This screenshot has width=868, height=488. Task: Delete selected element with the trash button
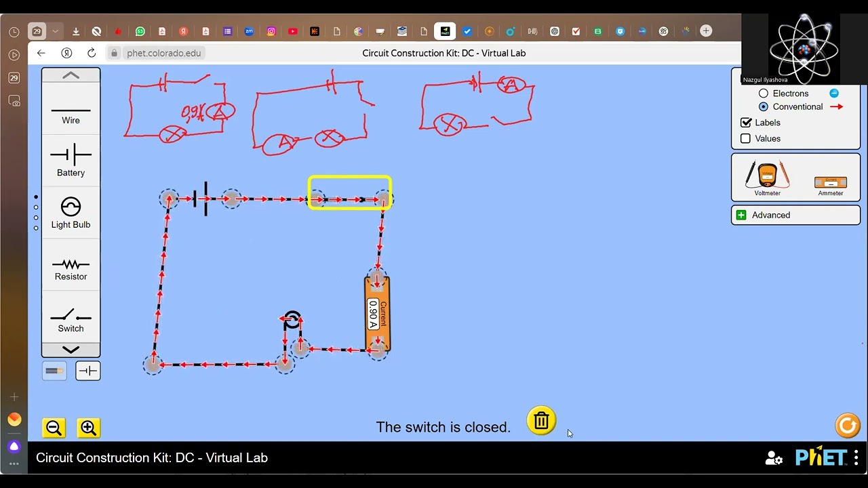(541, 421)
